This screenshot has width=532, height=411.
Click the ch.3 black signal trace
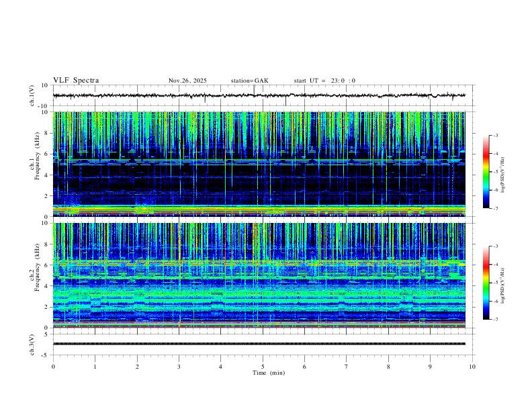(x=259, y=344)
